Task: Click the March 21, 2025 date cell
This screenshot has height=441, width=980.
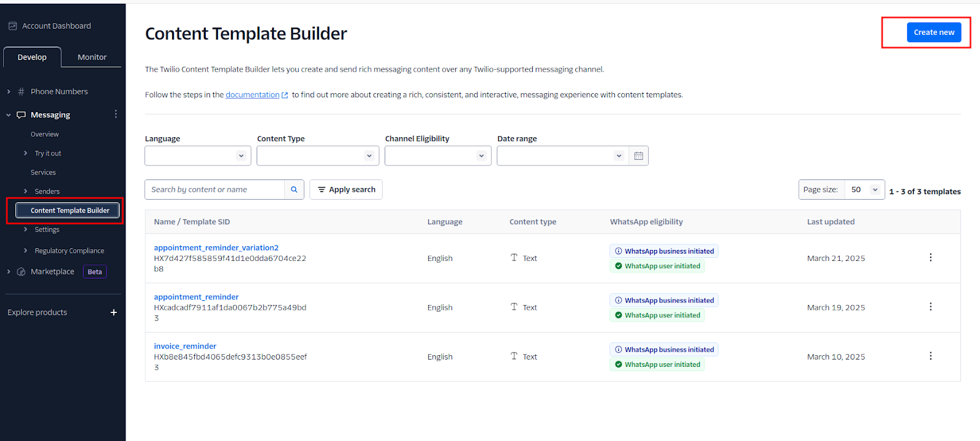Action: pos(836,258)
